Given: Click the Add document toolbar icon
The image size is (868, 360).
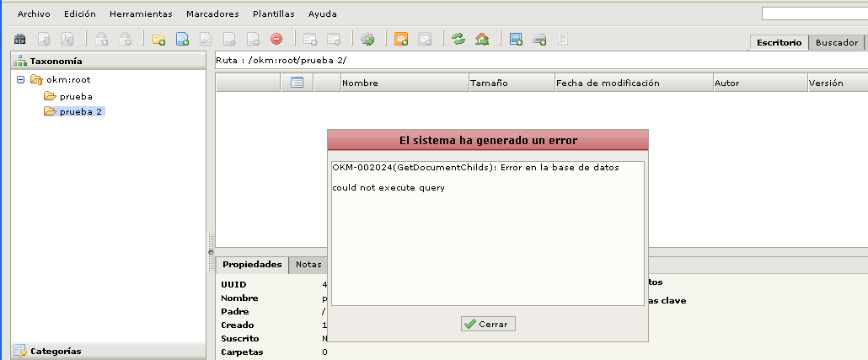Looking at the screenshot, I should pos(183,40).
